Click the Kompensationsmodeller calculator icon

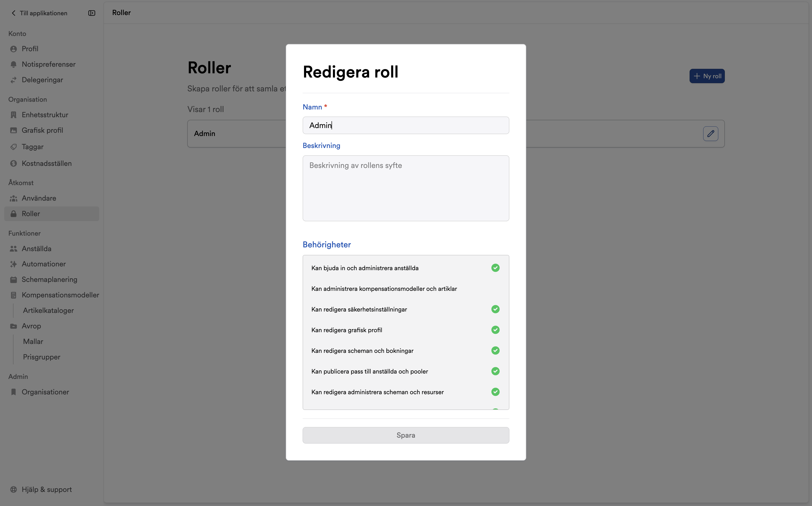click(13, 295)
